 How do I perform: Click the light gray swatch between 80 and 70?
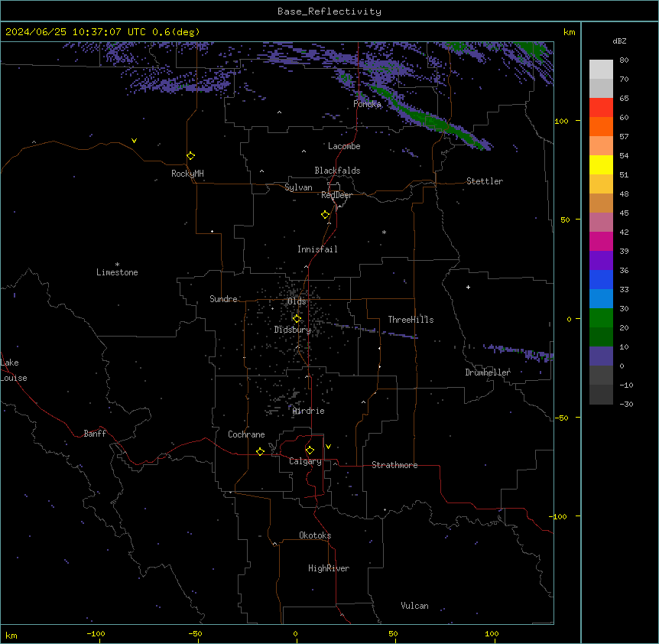tap(601, 70)
